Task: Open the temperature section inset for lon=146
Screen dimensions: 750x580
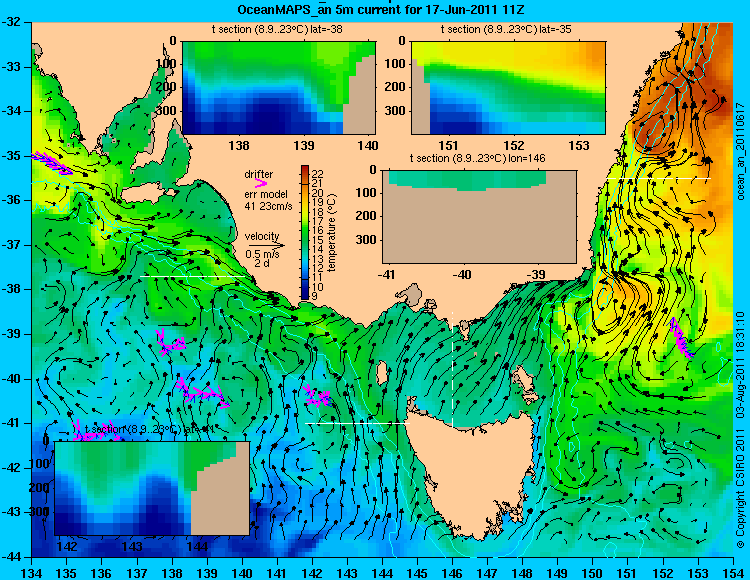Action: [x=479, y=216]
